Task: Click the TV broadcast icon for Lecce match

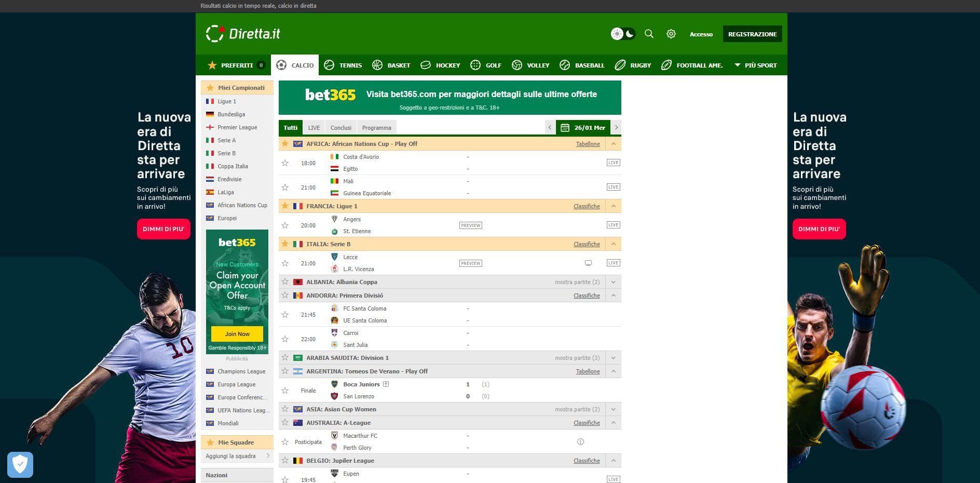Action: point(588,263)
